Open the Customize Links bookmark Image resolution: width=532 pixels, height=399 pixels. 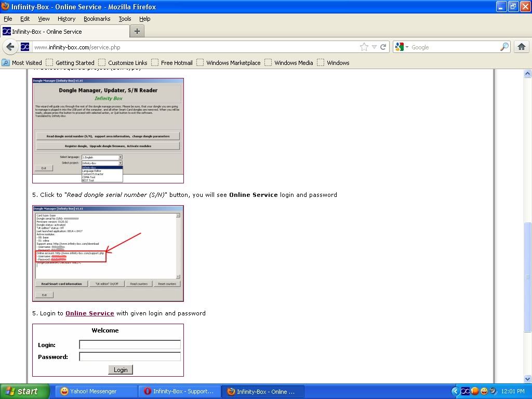[x=123, y=63]
